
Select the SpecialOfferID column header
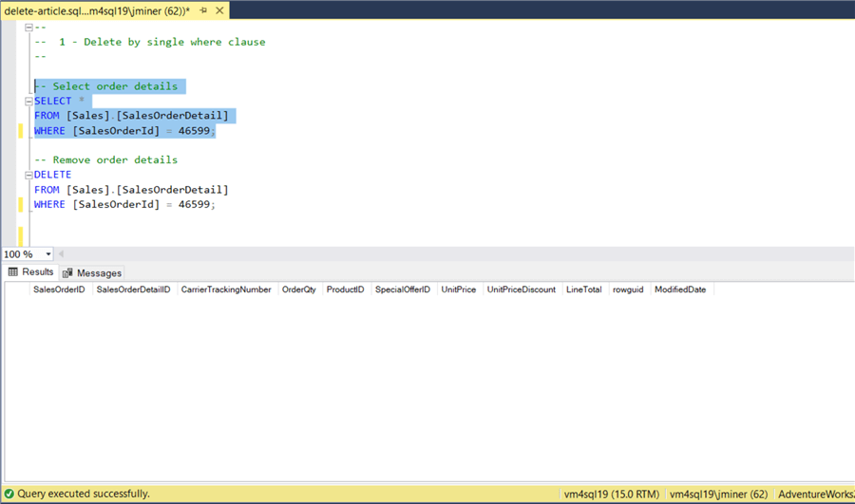[403, 289]
